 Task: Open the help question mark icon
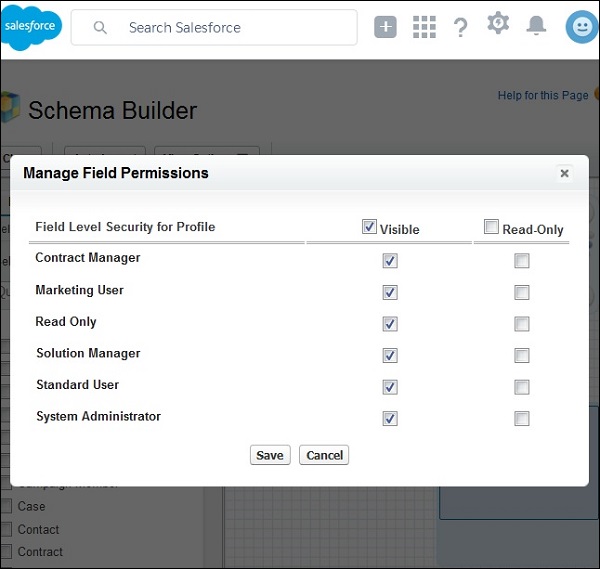point(460,27)
